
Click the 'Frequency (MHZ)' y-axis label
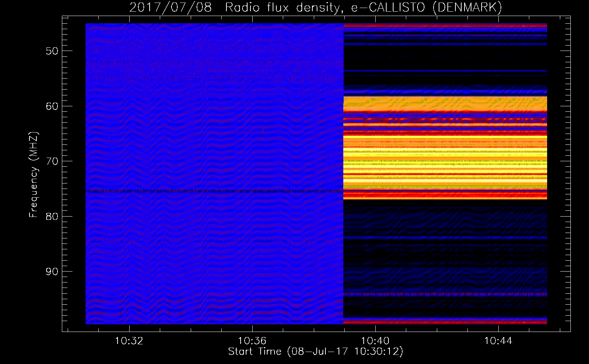33,175
